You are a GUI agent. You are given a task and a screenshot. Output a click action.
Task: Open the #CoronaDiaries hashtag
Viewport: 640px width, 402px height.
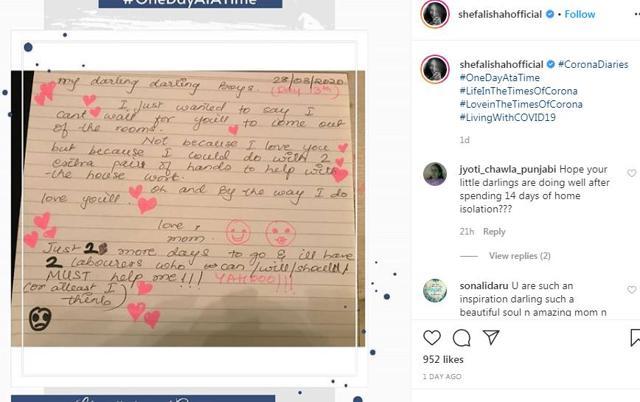coord(593,64)
